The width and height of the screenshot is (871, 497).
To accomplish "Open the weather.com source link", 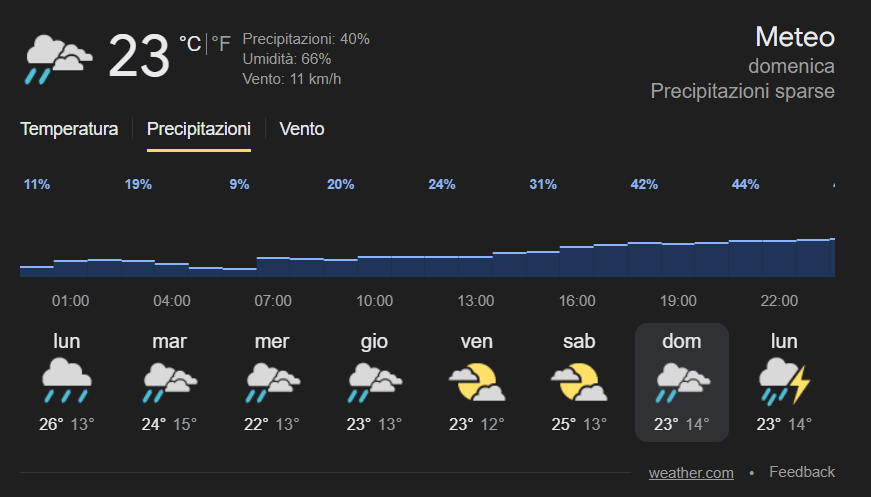I will click(x=691, y=472).
